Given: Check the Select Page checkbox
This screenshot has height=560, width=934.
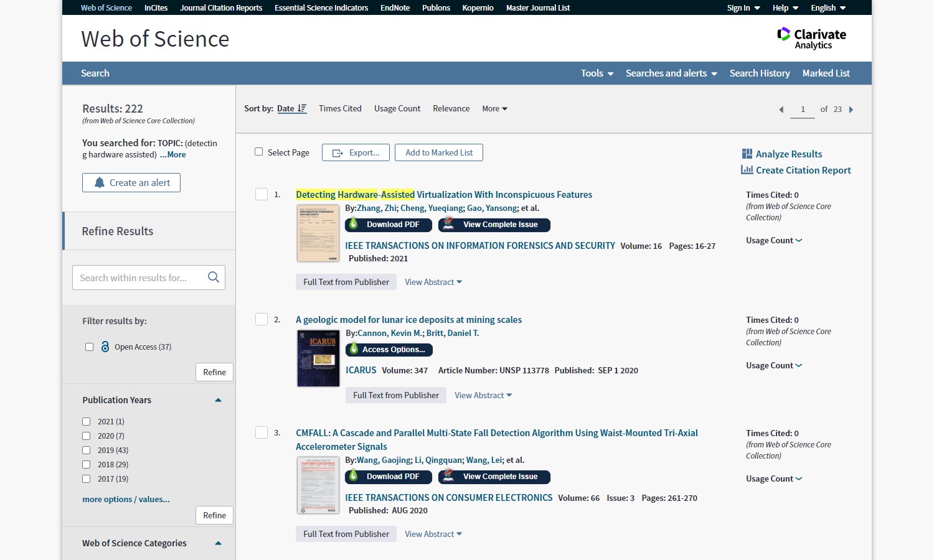Looking at the screenshot, I should pos(259,152).
